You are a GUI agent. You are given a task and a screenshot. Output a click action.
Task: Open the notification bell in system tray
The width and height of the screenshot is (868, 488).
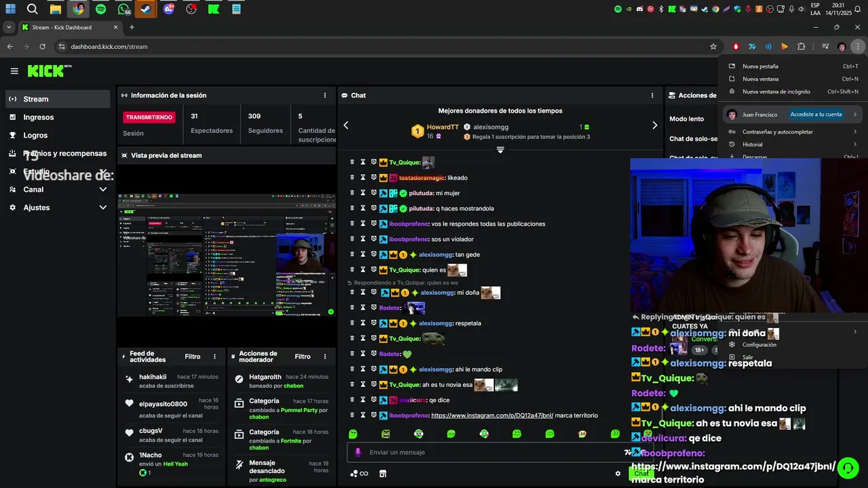pos(859,9)
